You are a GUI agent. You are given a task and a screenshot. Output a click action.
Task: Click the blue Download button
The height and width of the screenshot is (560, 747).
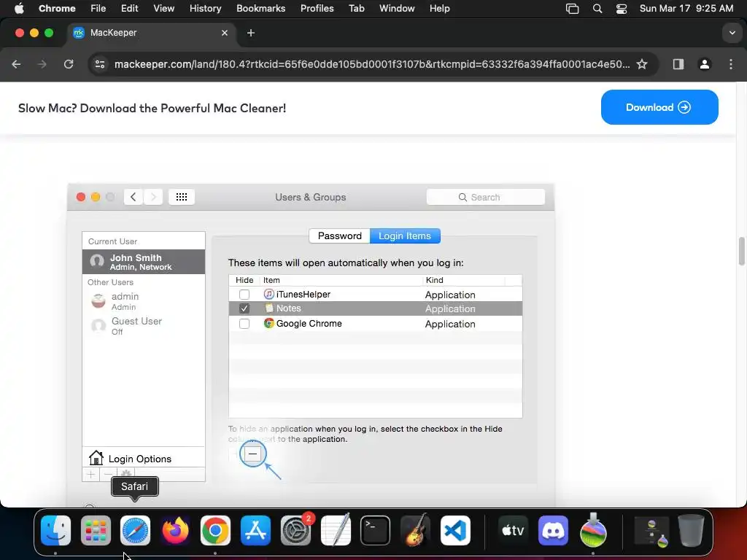click(659, 107)
